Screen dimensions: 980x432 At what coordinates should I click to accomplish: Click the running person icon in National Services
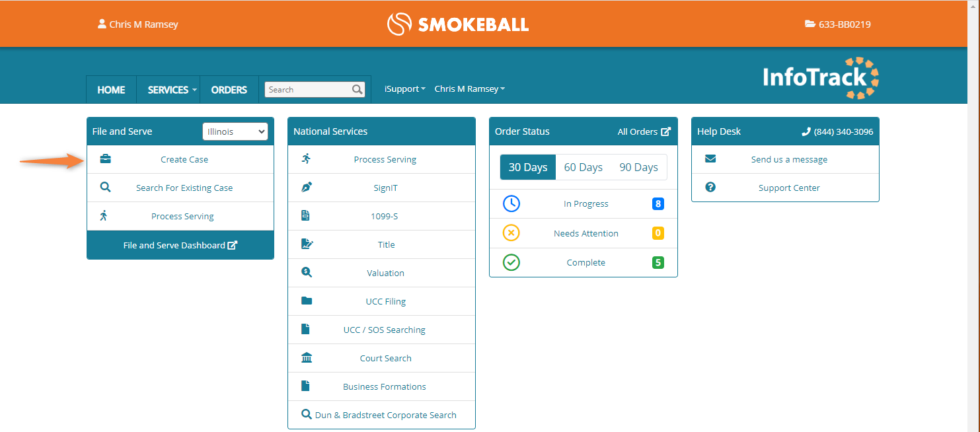(306, 159)
